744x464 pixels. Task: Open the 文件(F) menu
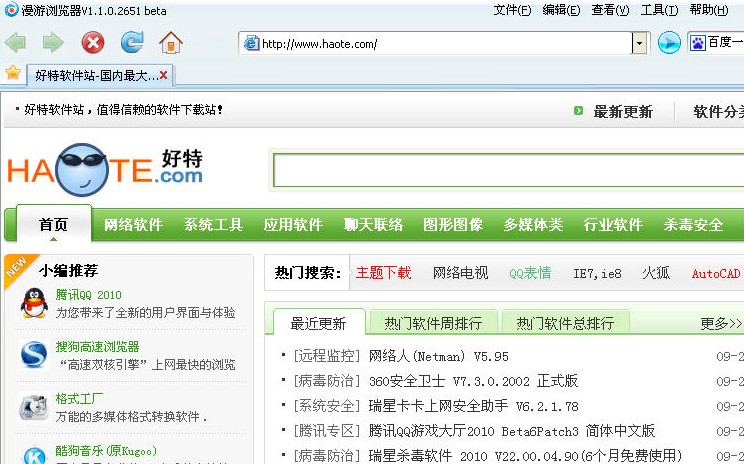pyautogui.click(x=512, y=10)
